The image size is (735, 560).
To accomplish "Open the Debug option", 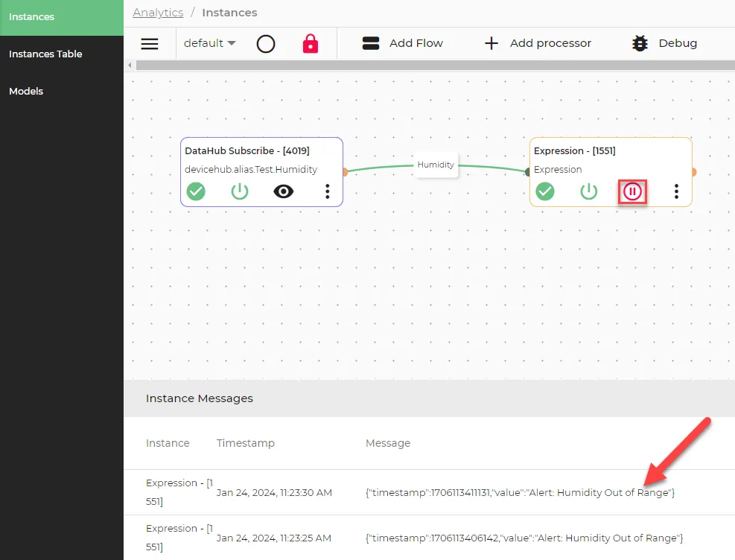I will click(x=664, y=43).
